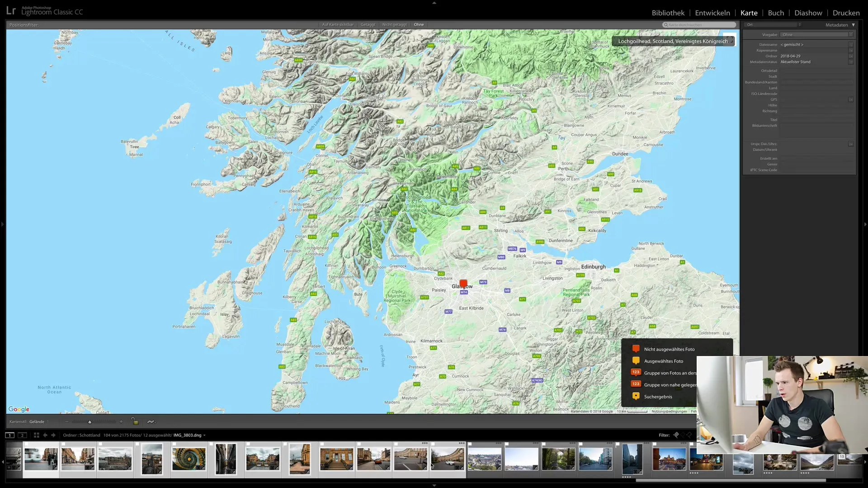Select the narrow alley thumbnail
The height and width of the screenshot is (488, 868).
coord(226,459)
